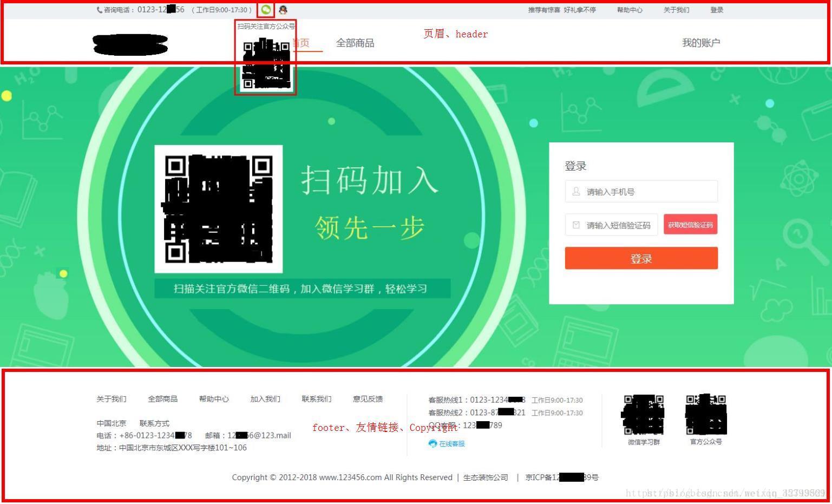Screen dimensions: 832x504
Task: Click the phone icon beside 咨询电话
Action: tap(100, 10)
